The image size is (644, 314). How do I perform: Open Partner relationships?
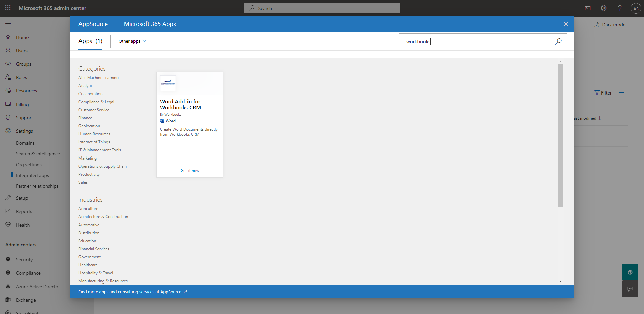pos(37,186)
